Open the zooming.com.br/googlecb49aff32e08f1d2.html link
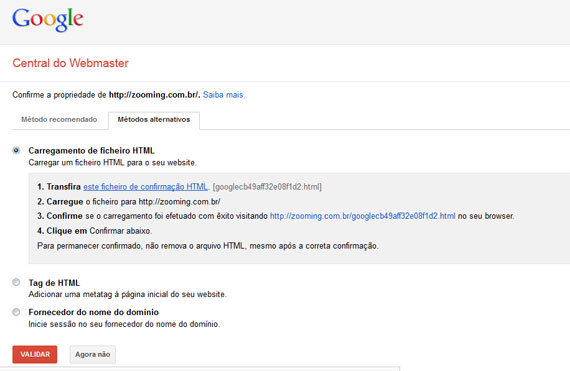Image resolution: width=570 pixels, height=371 pixels. pyautogui.click(x=362, y=216)
